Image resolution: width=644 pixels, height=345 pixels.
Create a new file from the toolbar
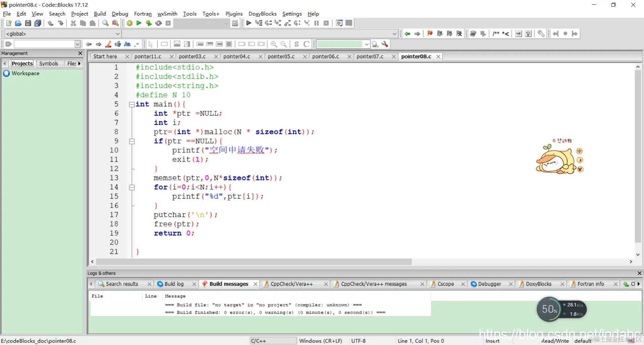(9, 23)
